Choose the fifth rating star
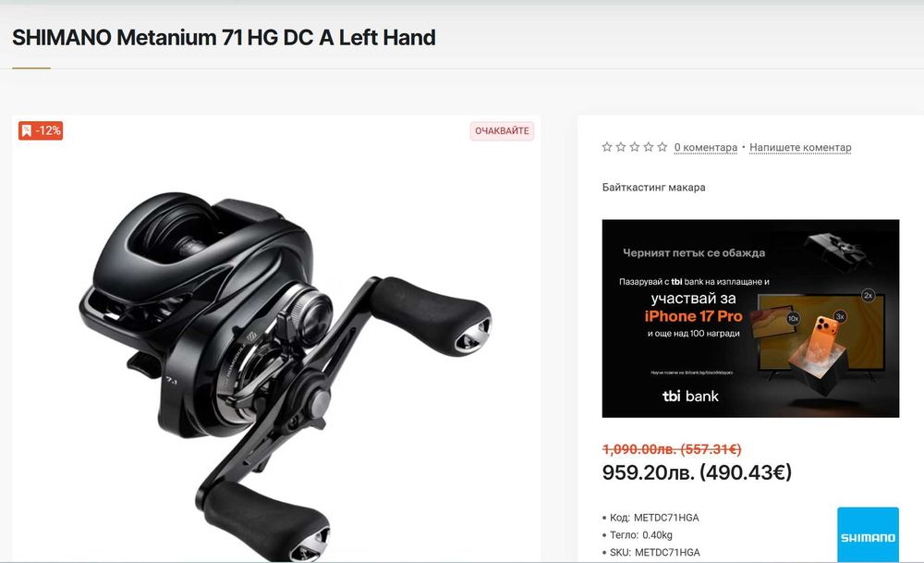 pyautogui.click(x=663, y=147)
